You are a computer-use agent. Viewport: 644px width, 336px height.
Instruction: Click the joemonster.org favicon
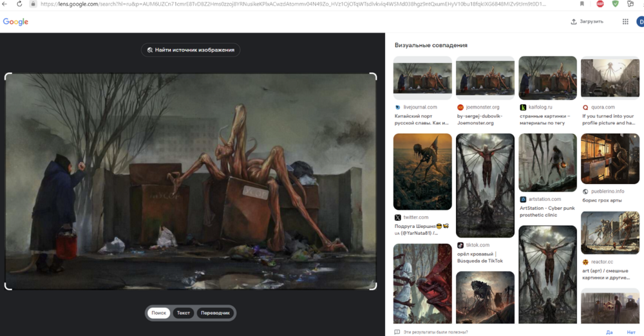(x=460, y=107)
